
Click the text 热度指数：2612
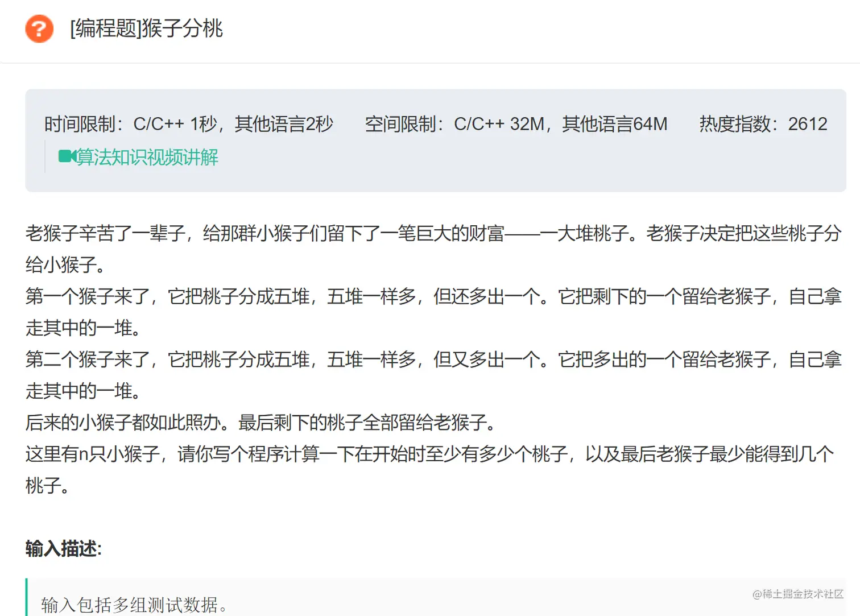(763, 124)
